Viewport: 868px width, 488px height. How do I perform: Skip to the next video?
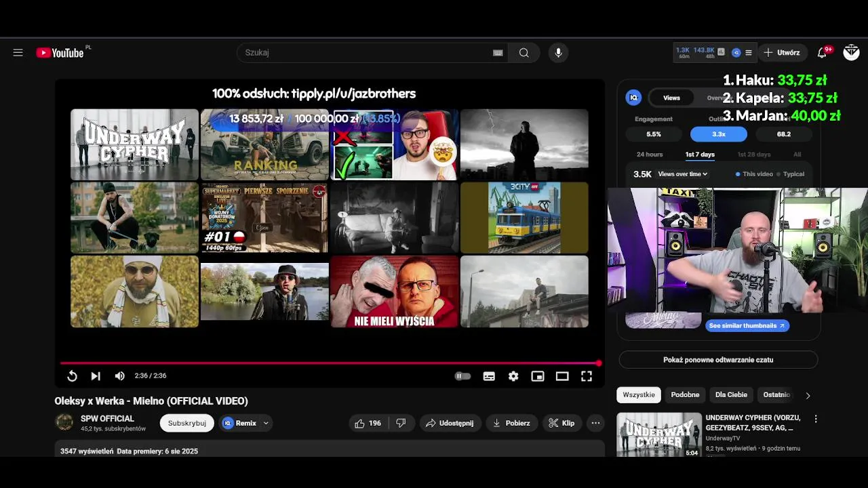[96, 376]
